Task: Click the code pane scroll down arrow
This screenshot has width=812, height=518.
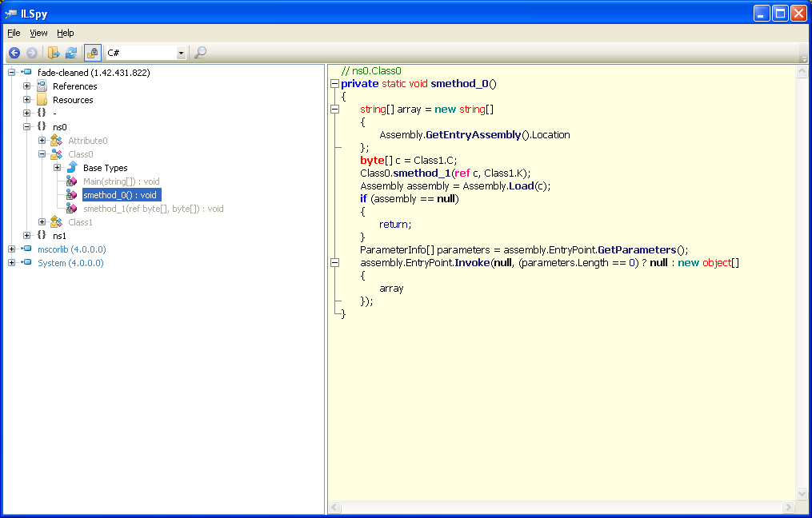Action: point(802,494)
